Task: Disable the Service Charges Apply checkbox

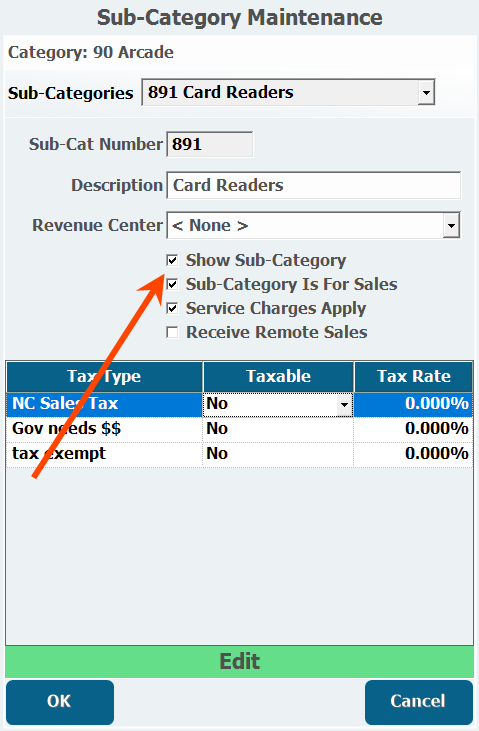Action: pyautogui.click(x=172, y=308)
